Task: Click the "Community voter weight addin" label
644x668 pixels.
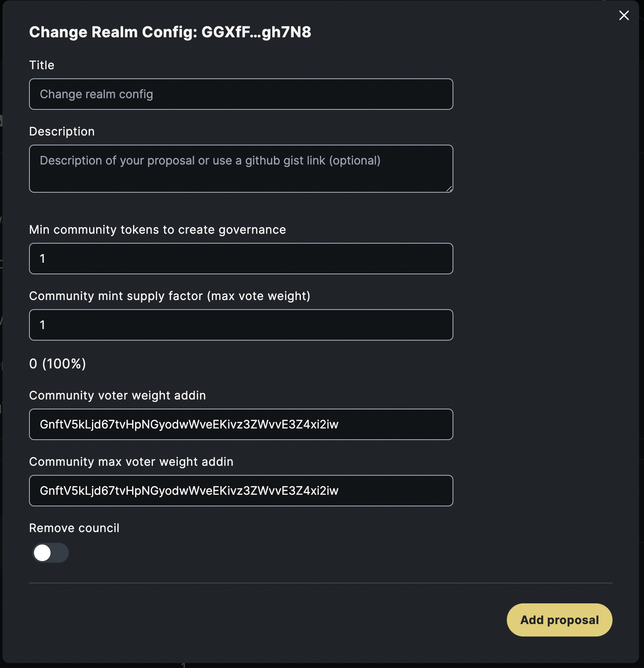Action: point(117,395)
